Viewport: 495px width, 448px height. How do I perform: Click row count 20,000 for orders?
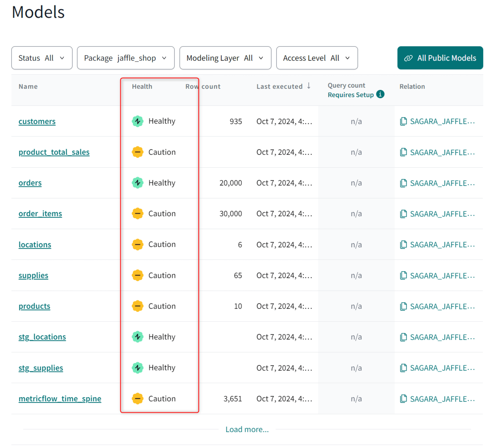[231, 183]
